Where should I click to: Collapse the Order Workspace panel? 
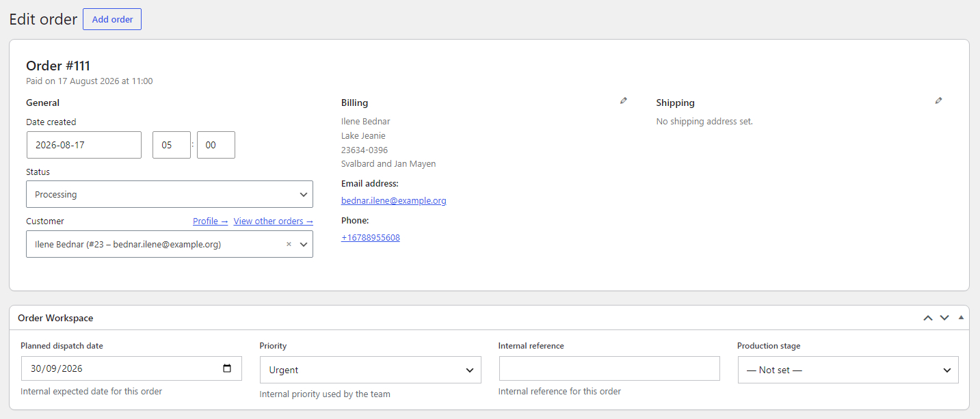tap(961, 317)
